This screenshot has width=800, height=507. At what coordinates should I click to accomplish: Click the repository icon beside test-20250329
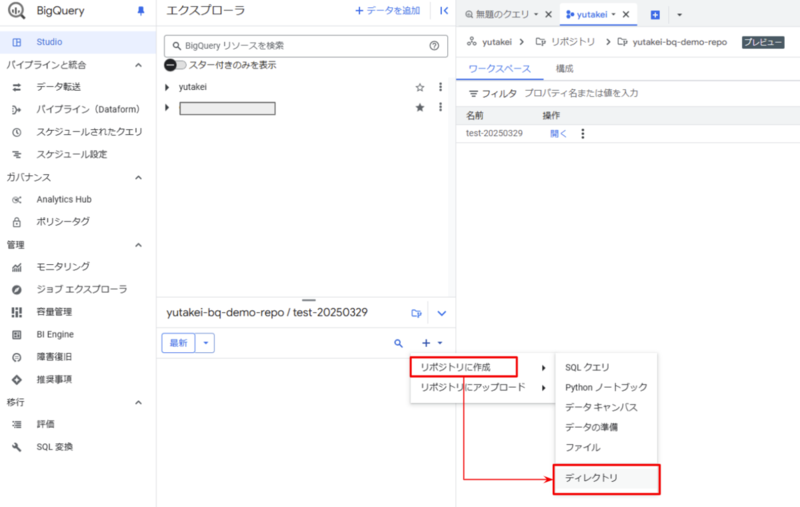416,313
